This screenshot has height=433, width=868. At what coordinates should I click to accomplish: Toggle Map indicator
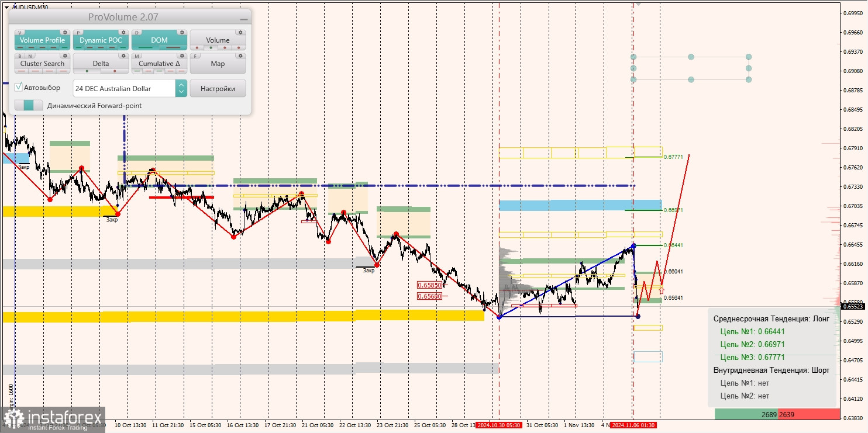pyautogui.click(x=218, y=63)
